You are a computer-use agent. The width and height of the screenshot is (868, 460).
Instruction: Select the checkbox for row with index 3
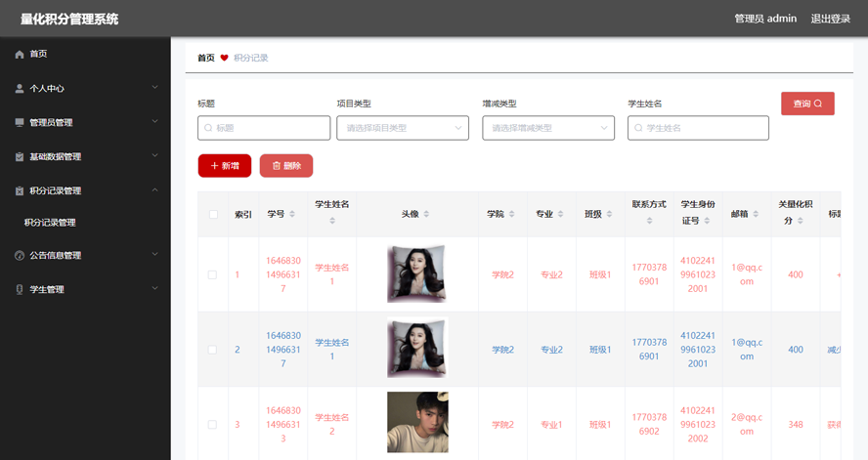[213, 425]
